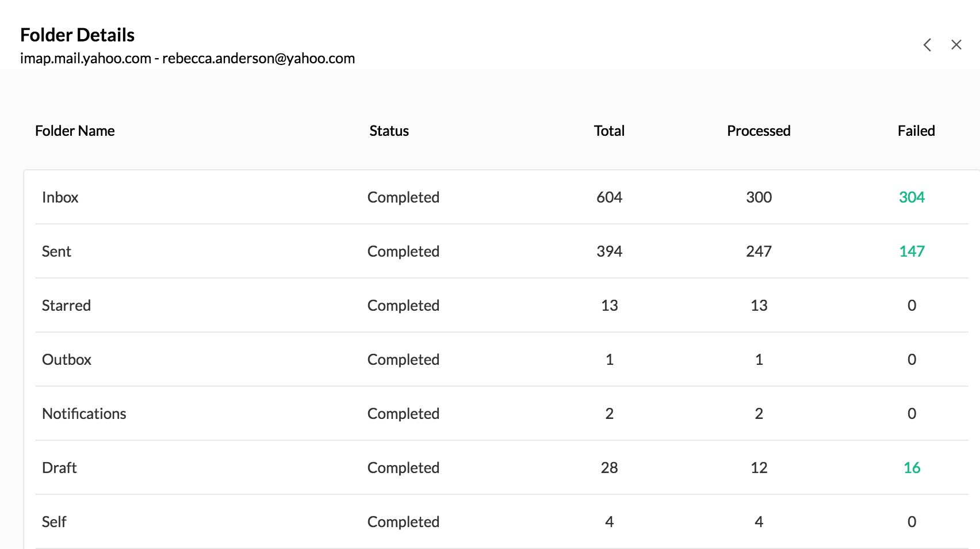The width and height of the screenshot is (980, 549).
Task: Select the Sent folder name
Action: tap(56, 251)
